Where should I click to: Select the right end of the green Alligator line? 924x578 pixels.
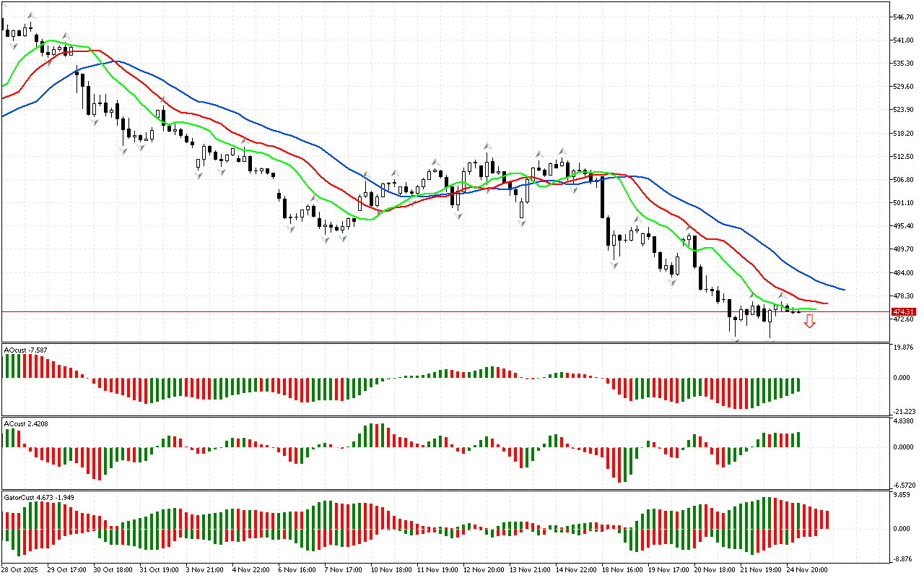click(x=816, y=309)
